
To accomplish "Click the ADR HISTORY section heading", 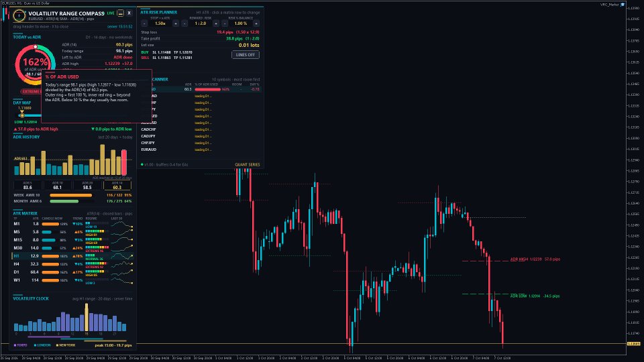I will point(26,137).
